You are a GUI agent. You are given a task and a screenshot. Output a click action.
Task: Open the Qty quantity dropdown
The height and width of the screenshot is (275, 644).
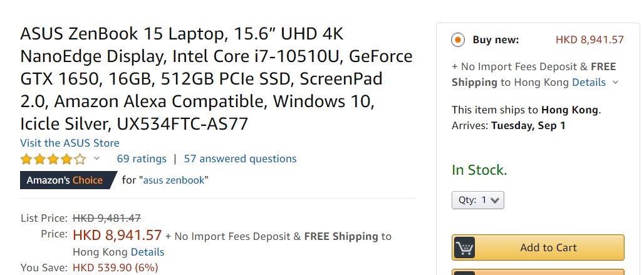pos(477,200)
